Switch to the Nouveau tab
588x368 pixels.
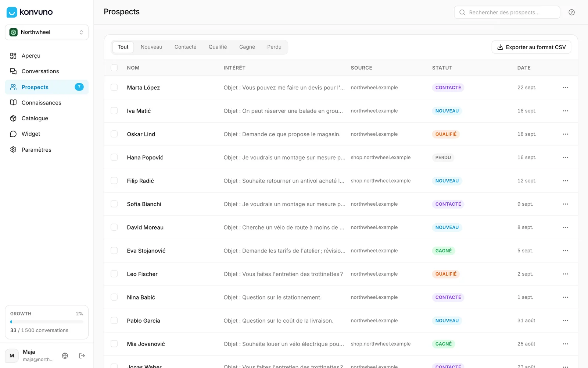(x=151, y=47)
